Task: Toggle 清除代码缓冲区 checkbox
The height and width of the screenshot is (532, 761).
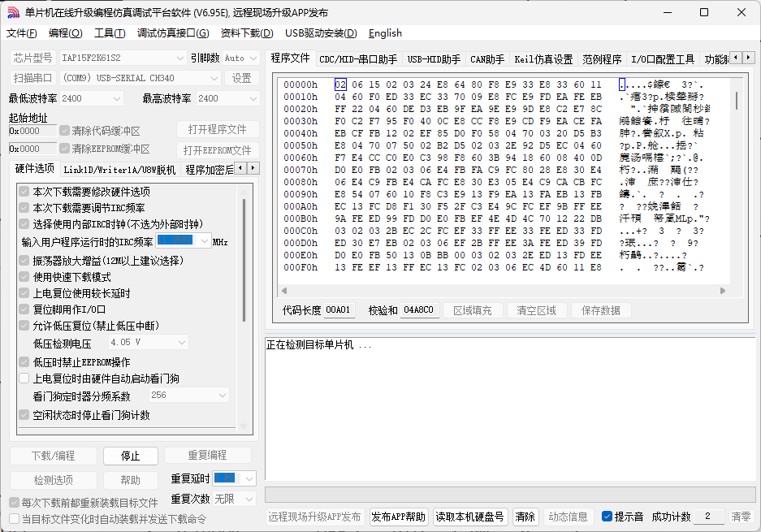Action: [x=64, y=131]
